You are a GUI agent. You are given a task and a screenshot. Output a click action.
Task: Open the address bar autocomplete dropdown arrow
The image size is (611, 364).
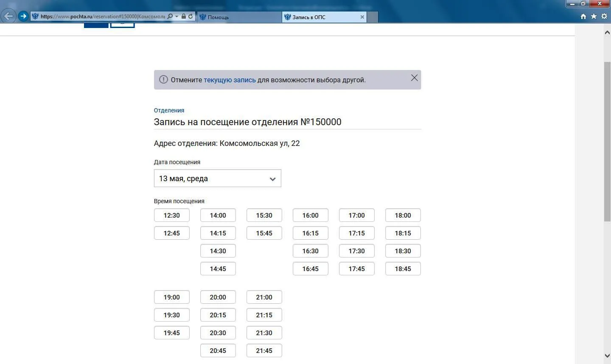(x=177, y=17)
